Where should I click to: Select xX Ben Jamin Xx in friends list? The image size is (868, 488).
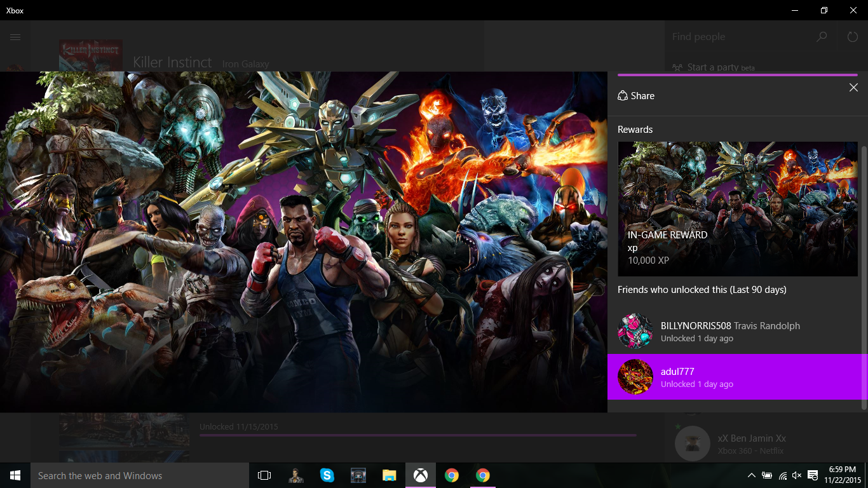coord(766,444)
